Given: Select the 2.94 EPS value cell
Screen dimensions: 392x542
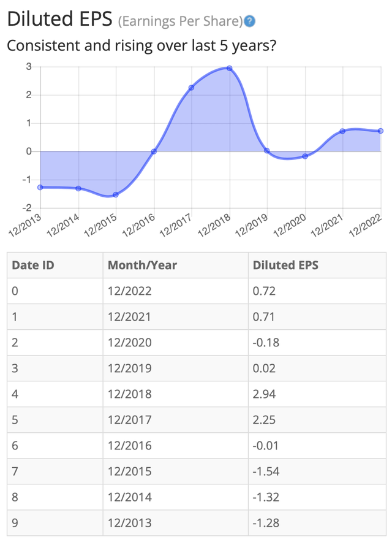Looking at the screenshot, I should (317, 394).
